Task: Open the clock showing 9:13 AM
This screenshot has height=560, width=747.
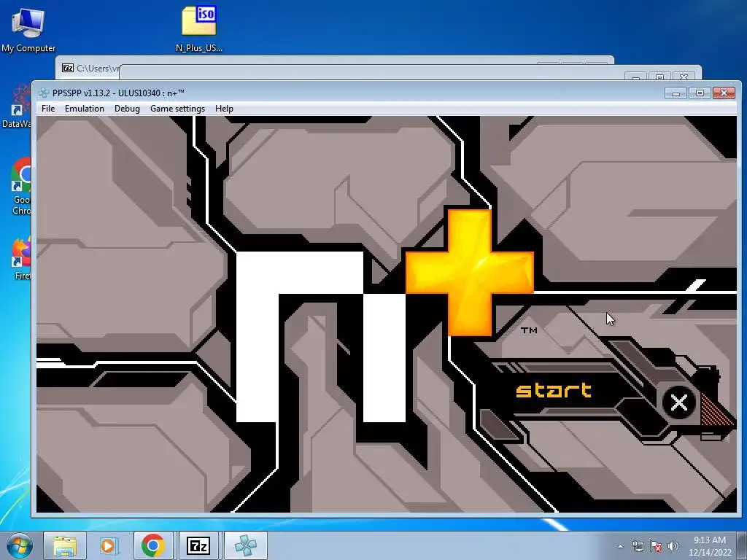Action: [x=709, y=546]
